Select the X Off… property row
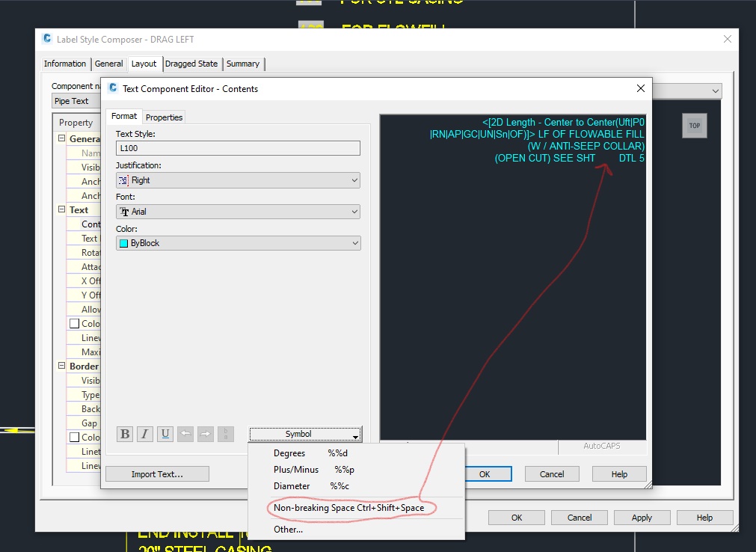Viewport: 756px width, 552px height. (84, 281)
